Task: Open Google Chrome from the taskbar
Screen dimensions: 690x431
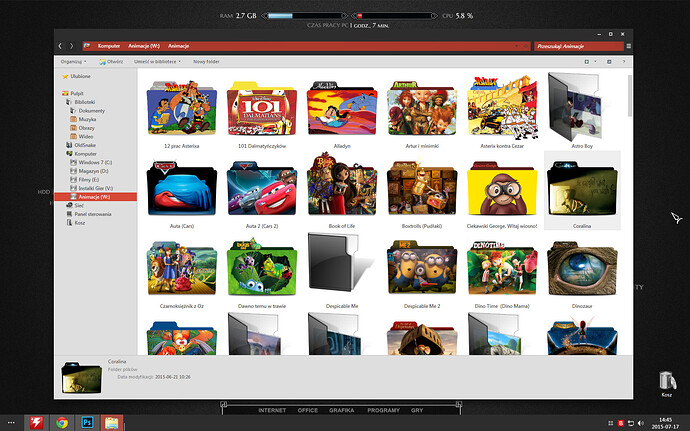Action: (x=62, y=423)
